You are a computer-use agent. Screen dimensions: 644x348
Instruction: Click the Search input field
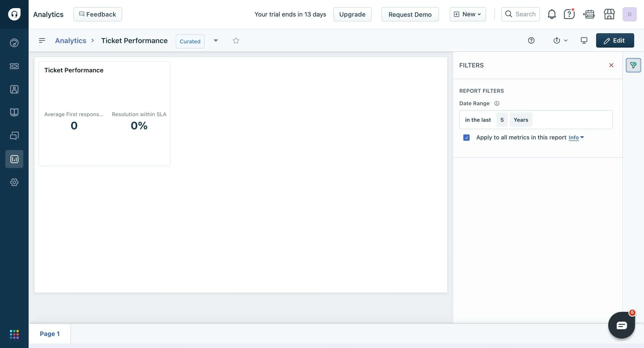point(520,14)
